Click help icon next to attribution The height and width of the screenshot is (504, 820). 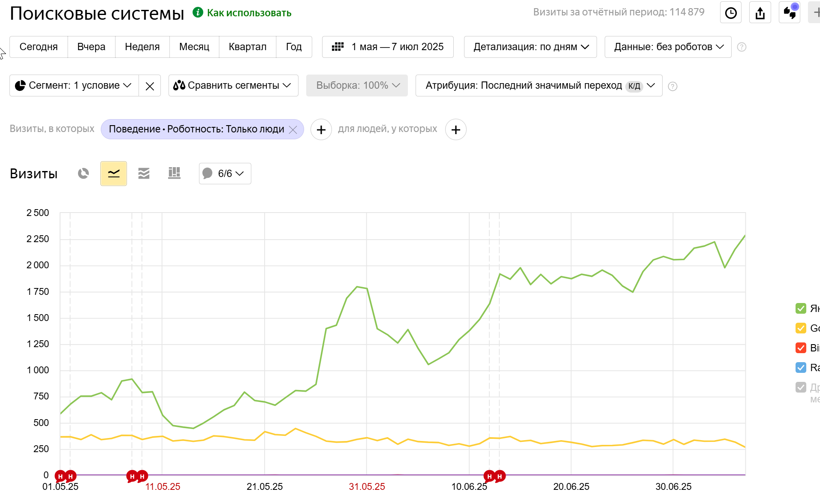[672, 87]
